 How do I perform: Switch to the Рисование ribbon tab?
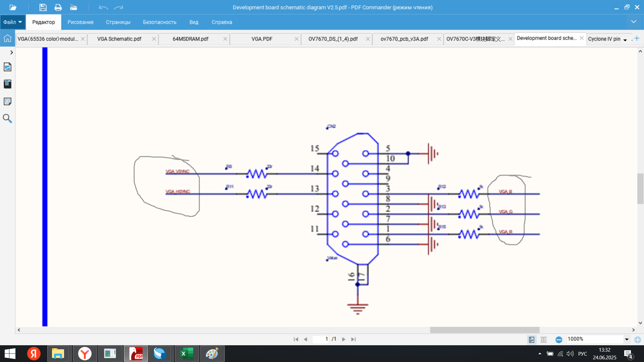click(x=80, y=22)
